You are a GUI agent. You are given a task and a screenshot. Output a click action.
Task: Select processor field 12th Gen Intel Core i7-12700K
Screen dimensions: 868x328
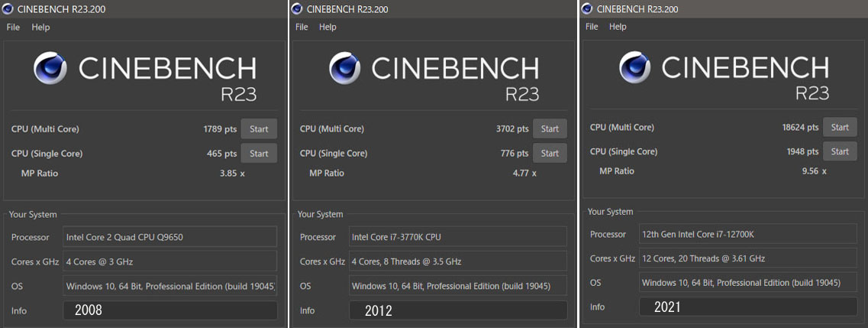click(x=748, y=235)
